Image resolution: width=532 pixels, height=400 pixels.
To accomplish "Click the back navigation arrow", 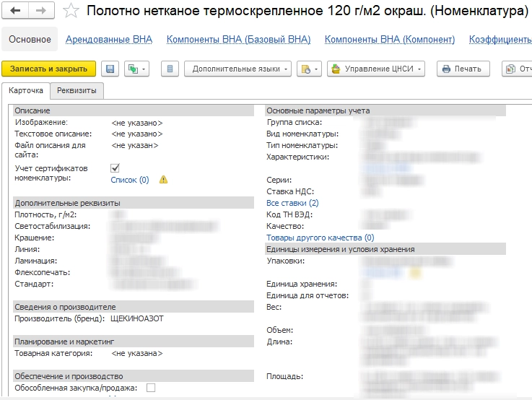I will [x=16, y=11].
